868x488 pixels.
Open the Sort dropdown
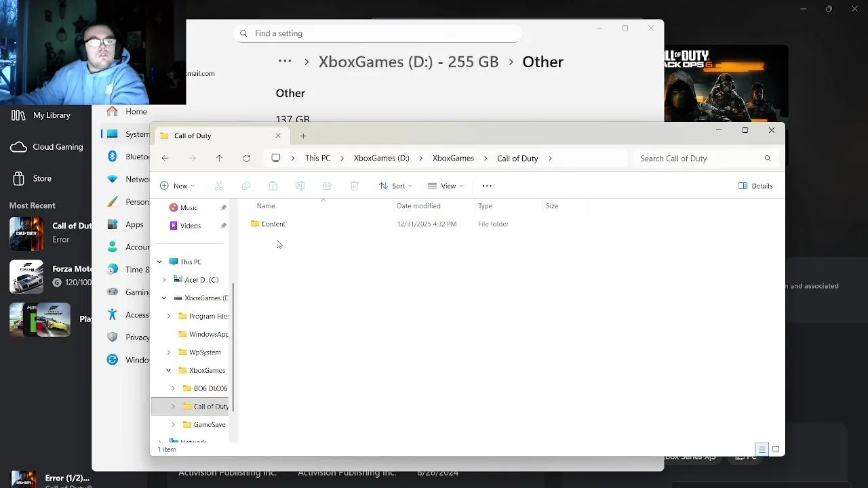395,186
